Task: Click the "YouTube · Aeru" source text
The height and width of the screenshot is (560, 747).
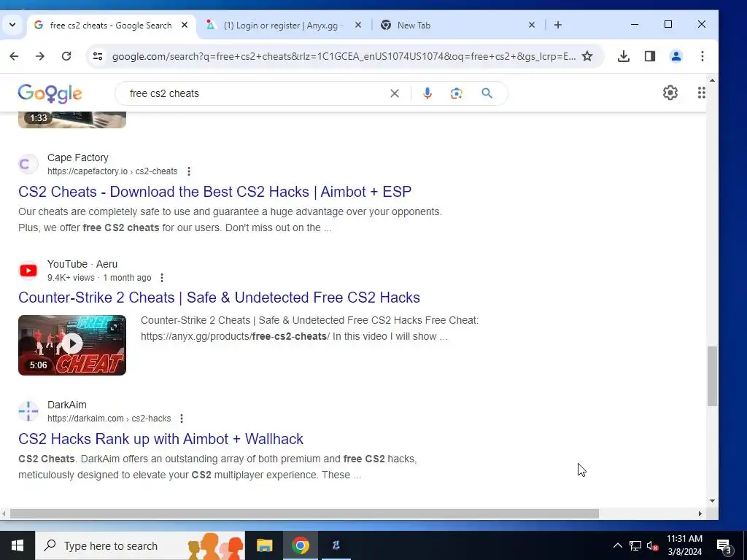Action: 82,264
